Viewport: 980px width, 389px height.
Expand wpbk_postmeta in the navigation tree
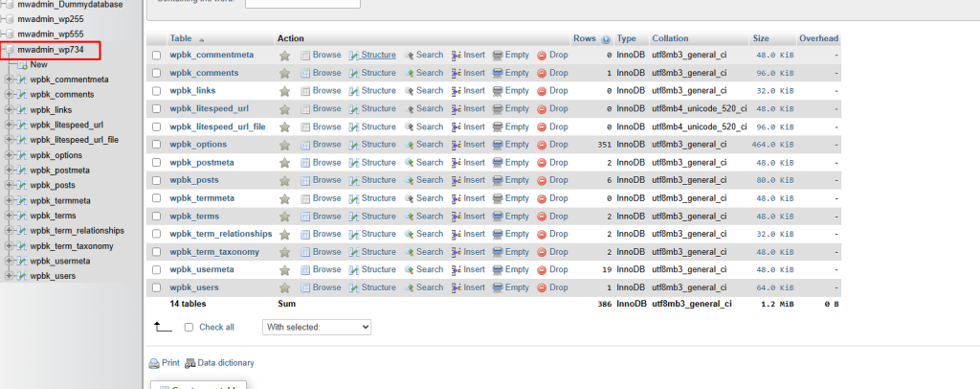[9, 171]
